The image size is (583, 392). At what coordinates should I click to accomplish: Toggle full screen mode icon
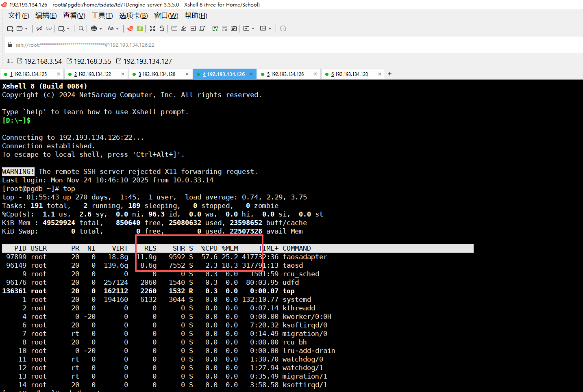pyautogui.click(x=152, y=28)
